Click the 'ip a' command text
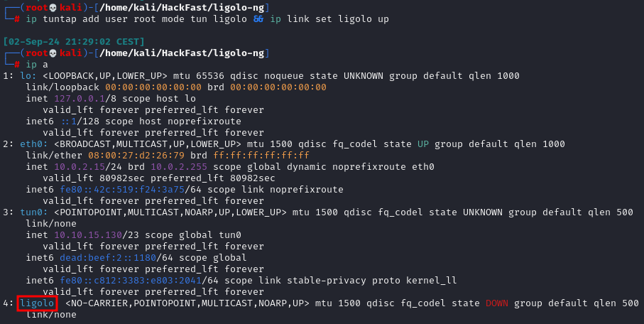The width and height of the screenshot is (644, 324). click(x=37, y=65)
